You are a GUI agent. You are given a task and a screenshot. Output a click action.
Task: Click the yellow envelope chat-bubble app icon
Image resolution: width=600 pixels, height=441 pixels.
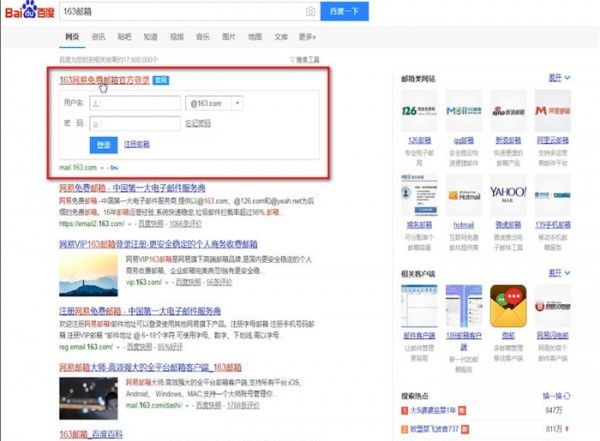coord(508,306)
